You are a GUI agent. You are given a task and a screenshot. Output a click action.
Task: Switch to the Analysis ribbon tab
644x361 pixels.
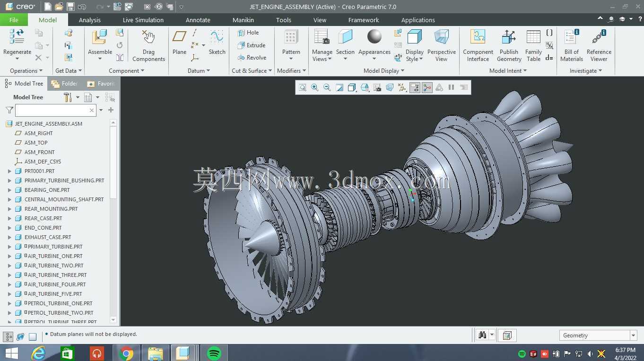pyautogui.click(x=90, y=20)
